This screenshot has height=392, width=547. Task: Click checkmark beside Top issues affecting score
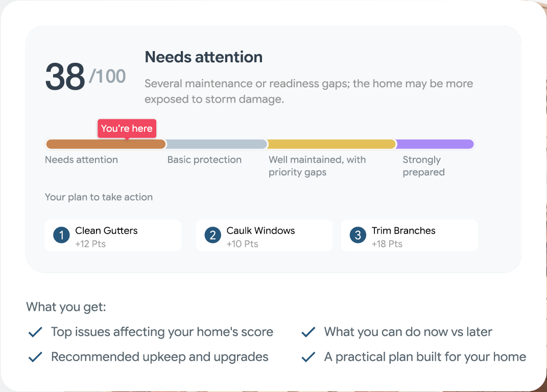click(35, 332)
